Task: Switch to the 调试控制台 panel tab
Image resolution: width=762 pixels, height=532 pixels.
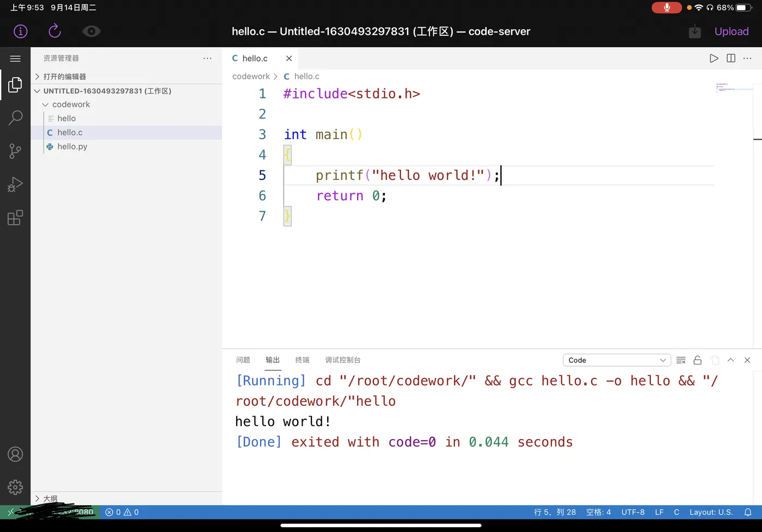Action: 342,360
